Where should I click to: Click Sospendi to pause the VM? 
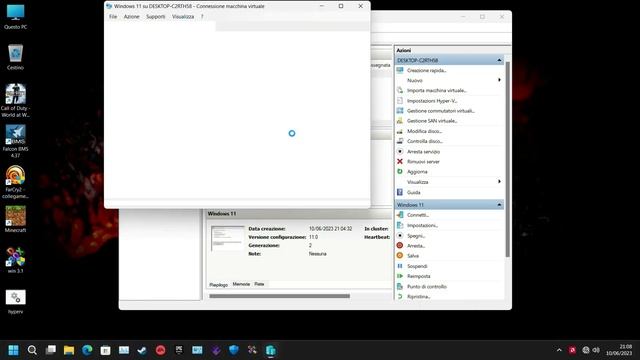pos(417,266)
